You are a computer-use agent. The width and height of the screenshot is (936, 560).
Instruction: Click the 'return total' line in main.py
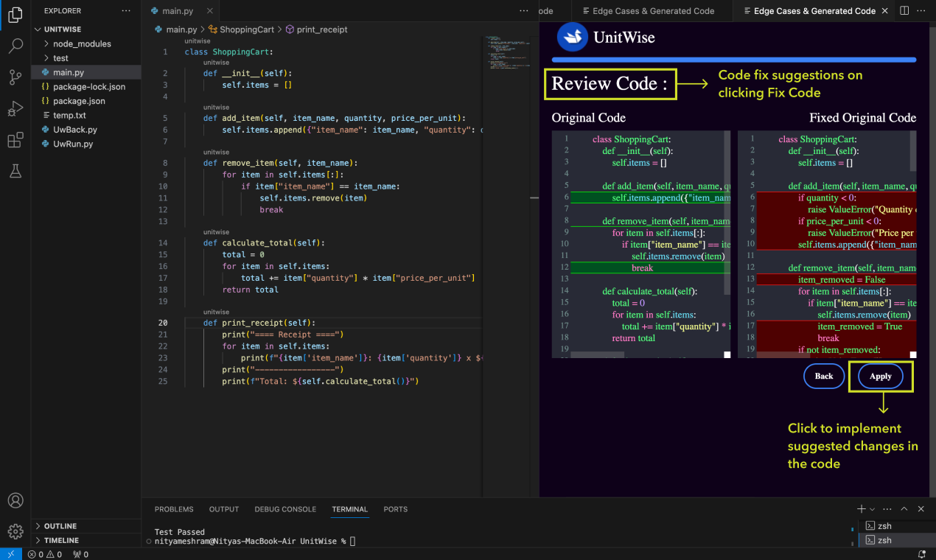point(251,290)
